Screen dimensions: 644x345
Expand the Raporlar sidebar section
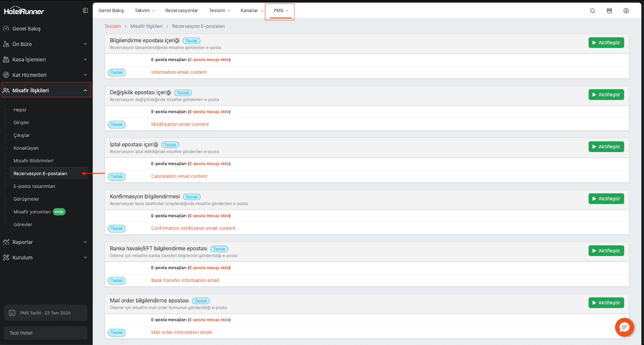pyautogui.click(x=46, y=242)
